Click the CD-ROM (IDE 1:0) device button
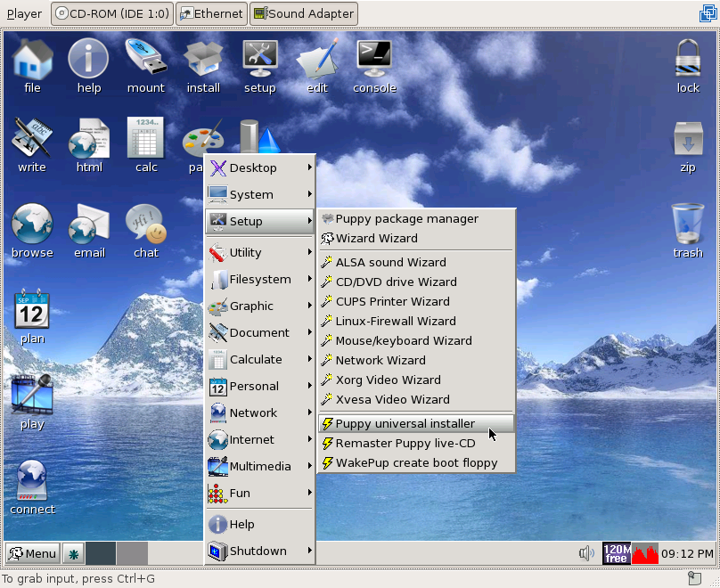 tap(112, 13)
